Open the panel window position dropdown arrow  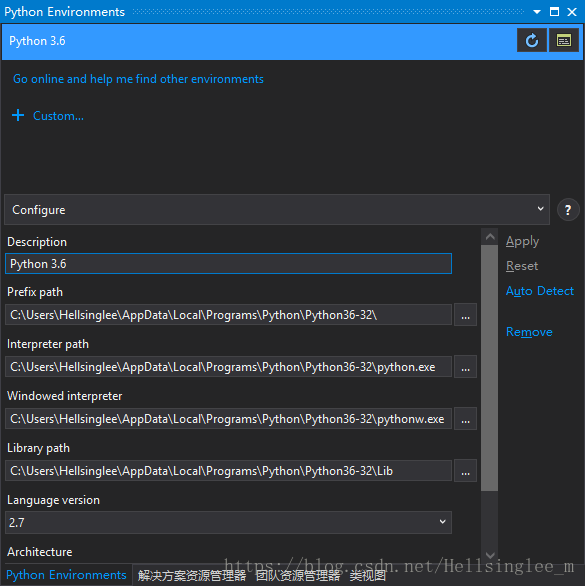537,12
